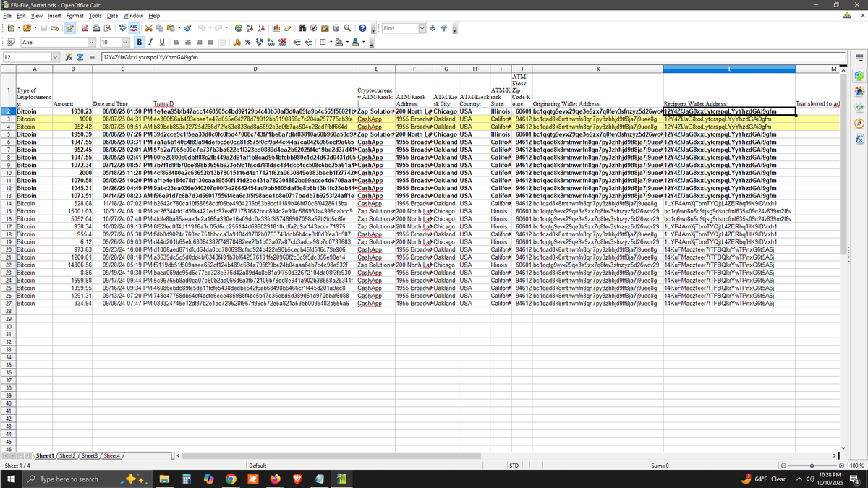Open Firefox from the taskbar
This screenshot has height=488, width=868.
(x=274, y=479)
